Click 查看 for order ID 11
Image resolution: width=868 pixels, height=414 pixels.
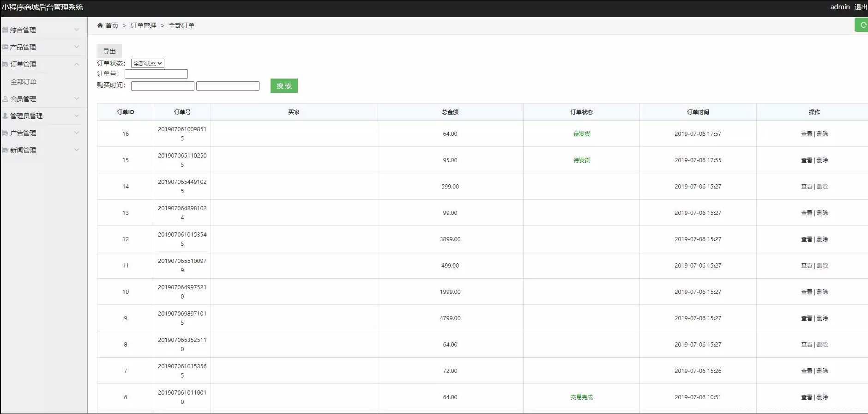click(807, 266)
